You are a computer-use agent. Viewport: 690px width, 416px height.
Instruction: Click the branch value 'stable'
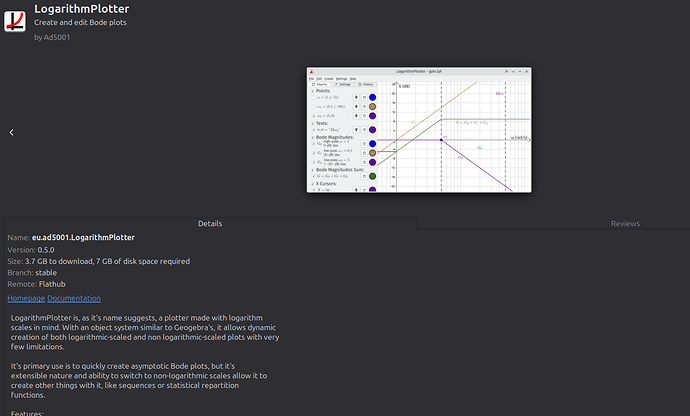coord(46,272)
